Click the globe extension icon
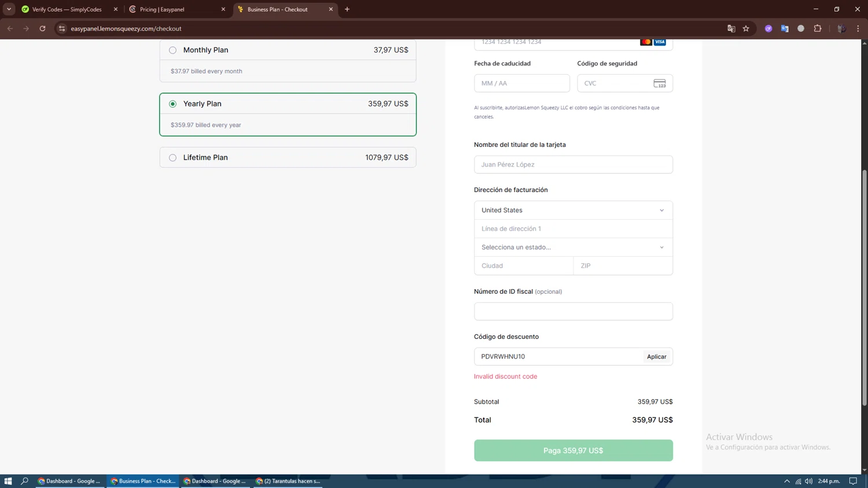Viewport: 868px width, 488px height. tap(801, 28)
